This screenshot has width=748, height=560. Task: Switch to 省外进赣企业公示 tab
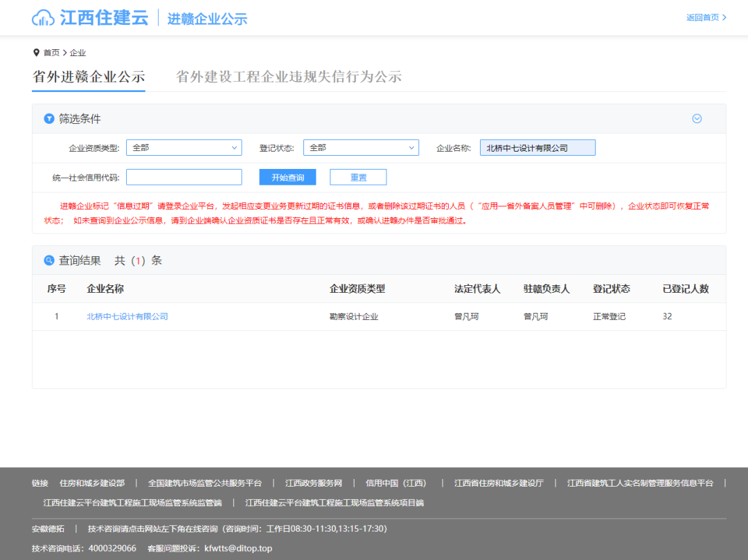[x=89, y=77]
